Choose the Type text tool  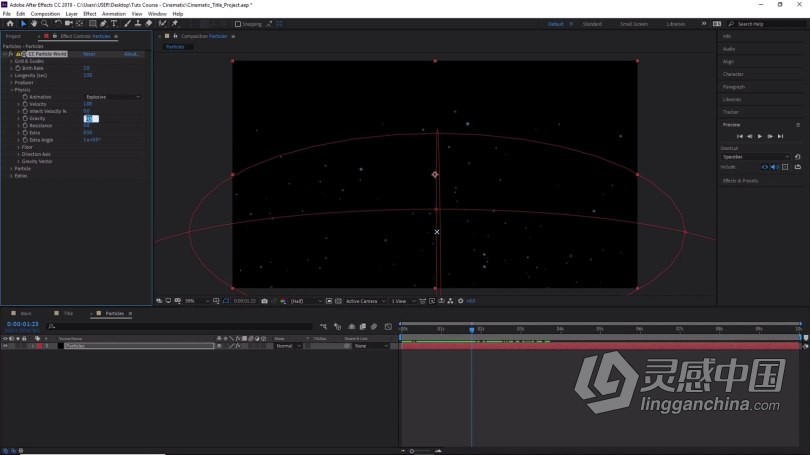pos(114,24)
